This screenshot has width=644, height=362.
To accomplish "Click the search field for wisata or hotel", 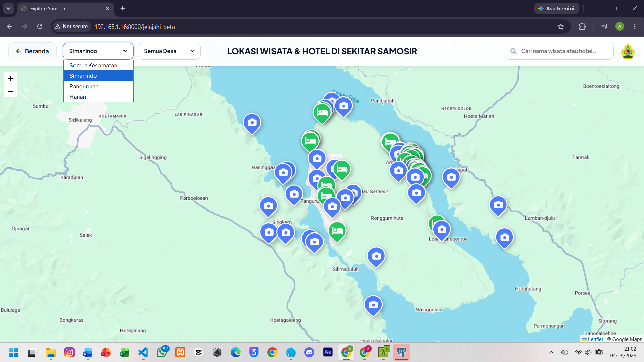I will click(x=559, y=51).
